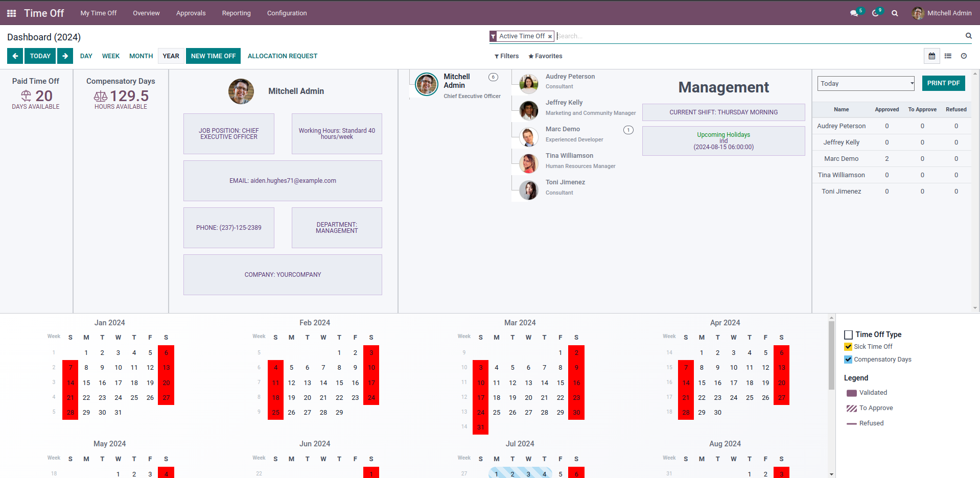Open Mitchell Admin user avatar menu
Image resolution: width=980 pixels, height=478 pixels.
942,13
